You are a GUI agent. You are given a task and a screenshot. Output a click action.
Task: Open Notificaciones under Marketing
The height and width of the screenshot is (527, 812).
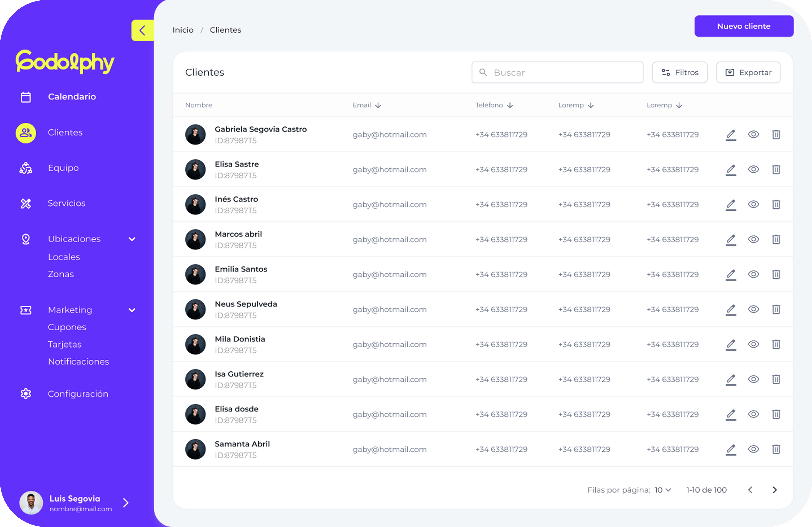(x=79, y=362)
